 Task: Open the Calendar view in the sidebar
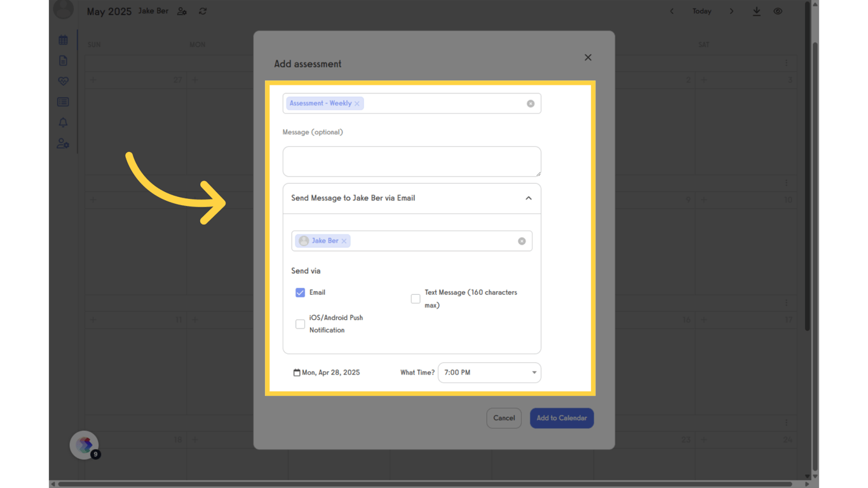(x=62, y=39)
